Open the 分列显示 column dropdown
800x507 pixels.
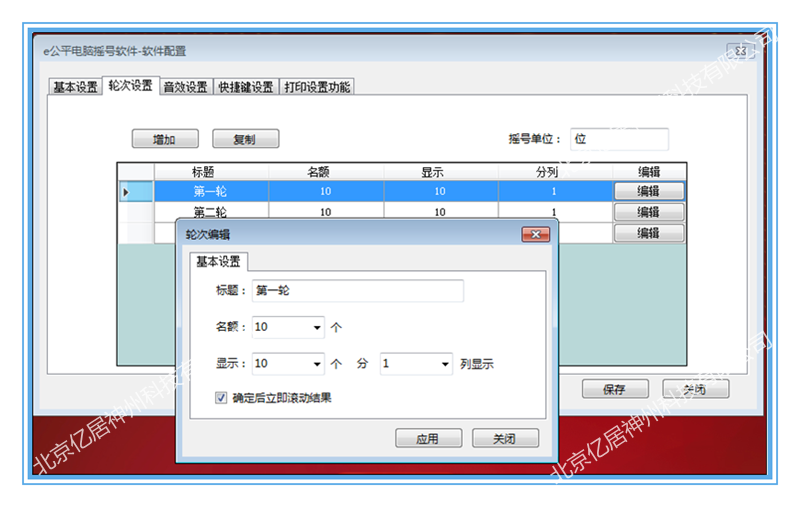tap(446, 365)
